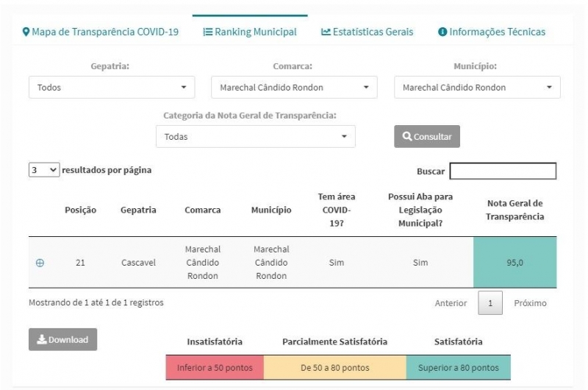Click the list icon next to Ranking Municipal
The width and height of the screenshot is (588, 390).
pos(208,32)
